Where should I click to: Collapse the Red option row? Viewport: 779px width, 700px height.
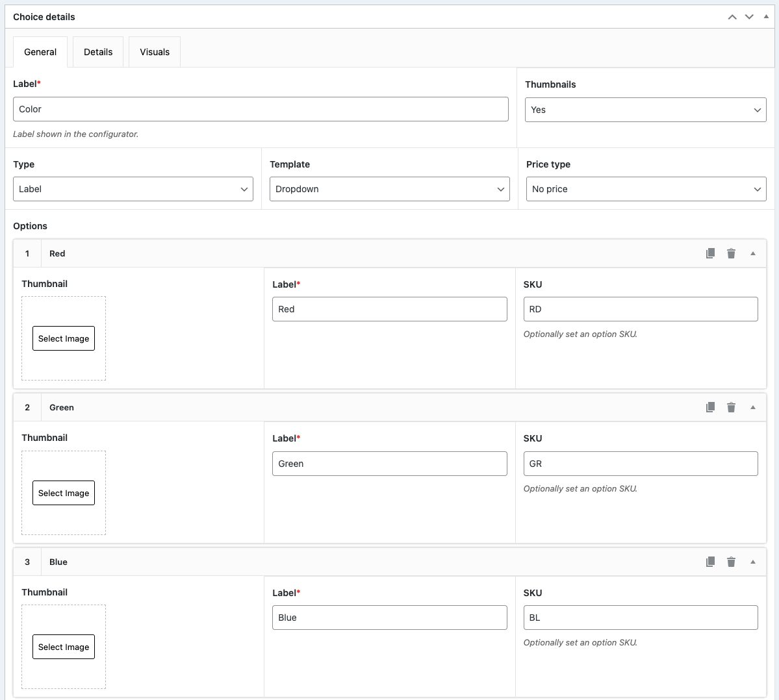coord(753,253)
